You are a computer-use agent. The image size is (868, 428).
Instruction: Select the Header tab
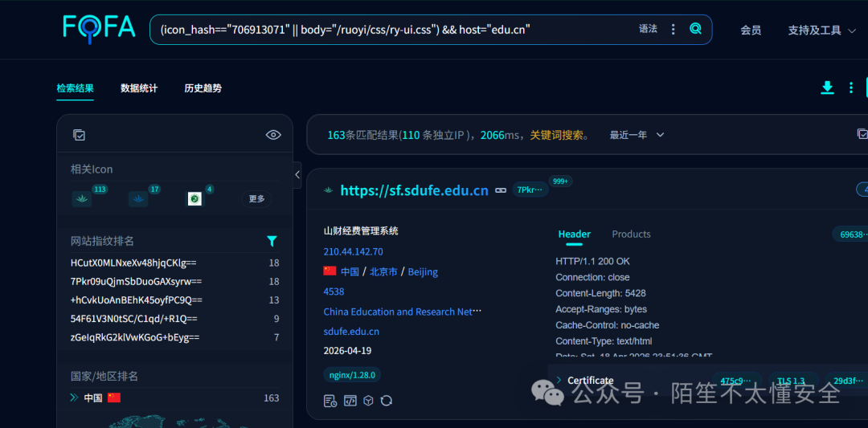[x=574, y=234]
